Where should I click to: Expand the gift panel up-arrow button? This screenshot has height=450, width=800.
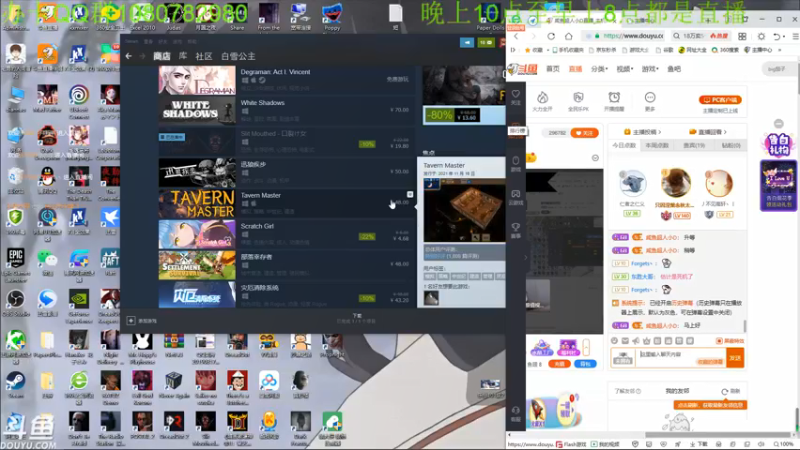586,347
